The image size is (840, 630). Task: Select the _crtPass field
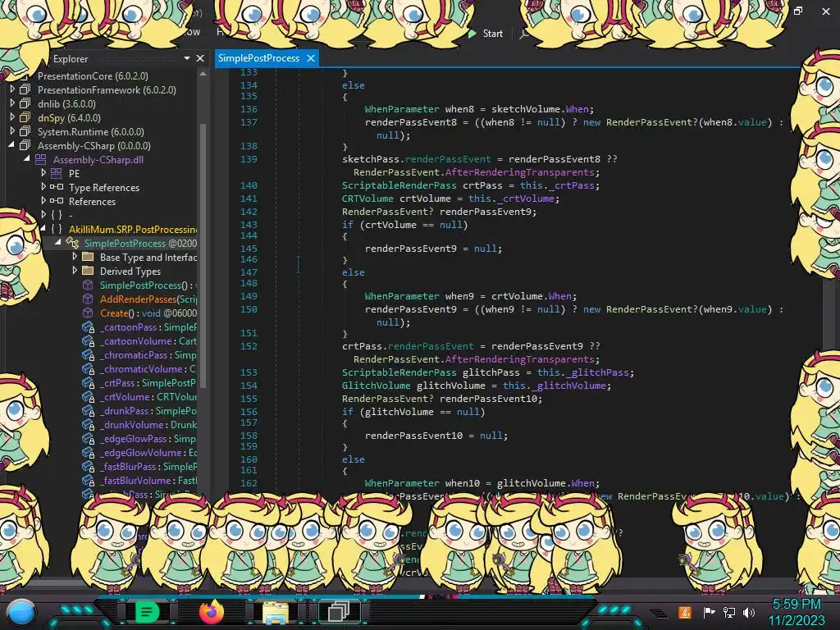coord(148,382)
